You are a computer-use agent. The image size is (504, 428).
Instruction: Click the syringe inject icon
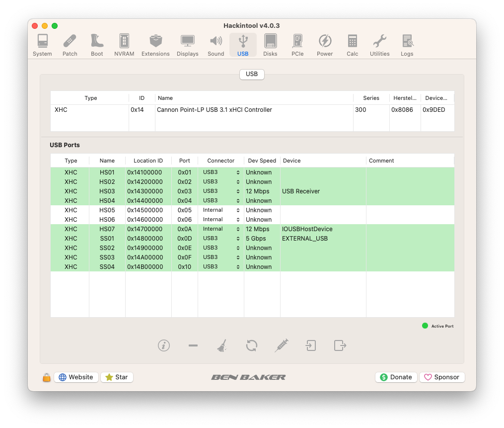[x=282, y=345]
